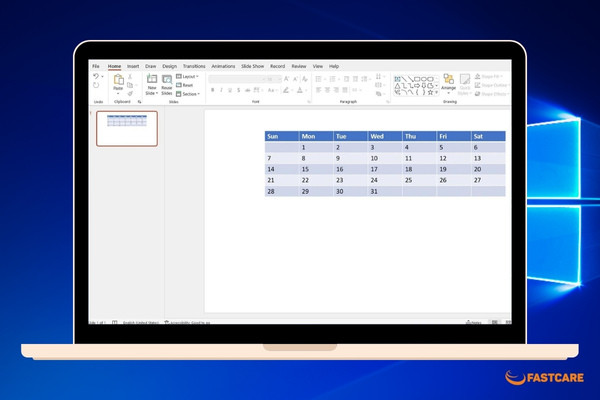Click the Cut scissors icon
The width and height of the screenshot is (600, 400).
point(130,77)
